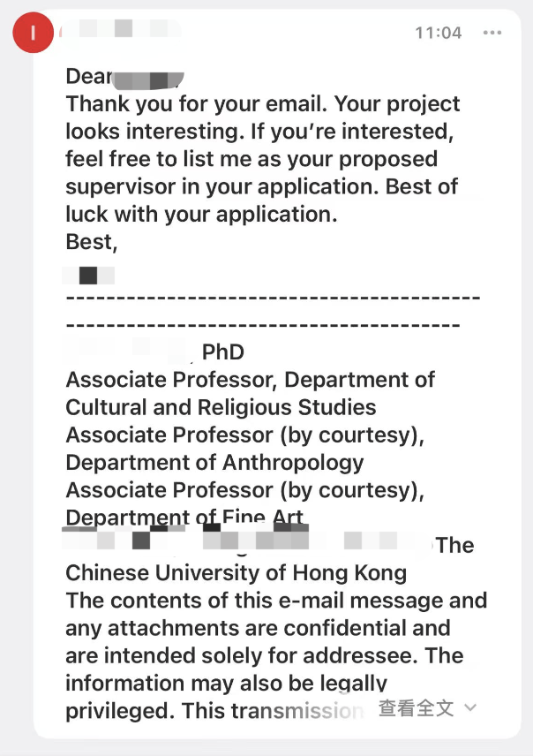Tap the 'Dear' greeting line
The image size is (533, 756).
point(124,77)
